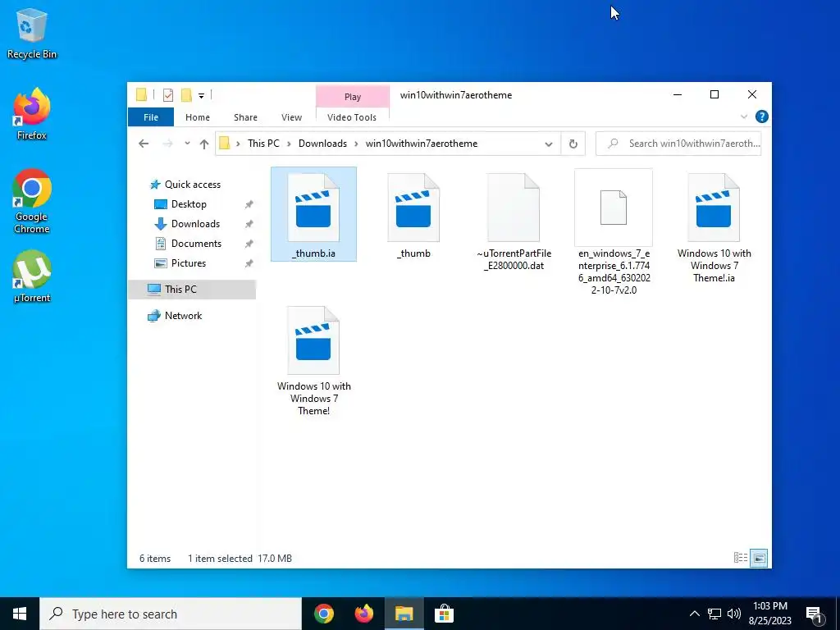Expand the chevron after This PC breadcrumb
840x630 pixels.
(x=289, y=144)
